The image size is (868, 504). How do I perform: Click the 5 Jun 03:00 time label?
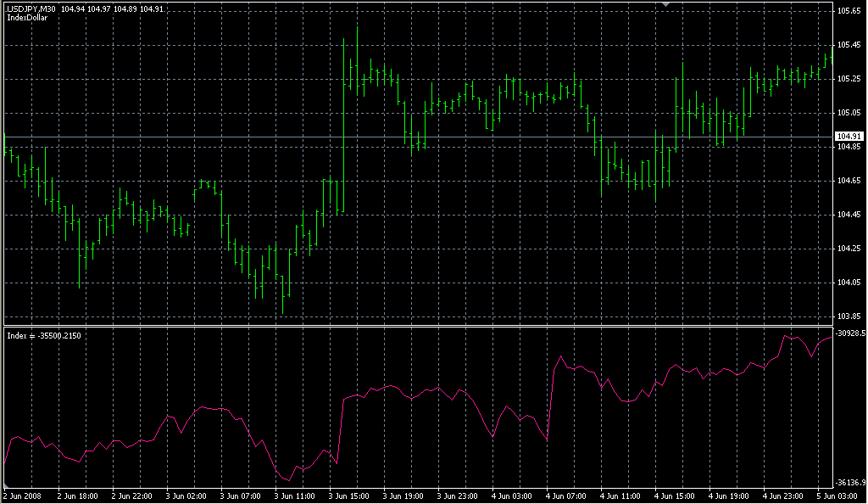coord(835,496)
